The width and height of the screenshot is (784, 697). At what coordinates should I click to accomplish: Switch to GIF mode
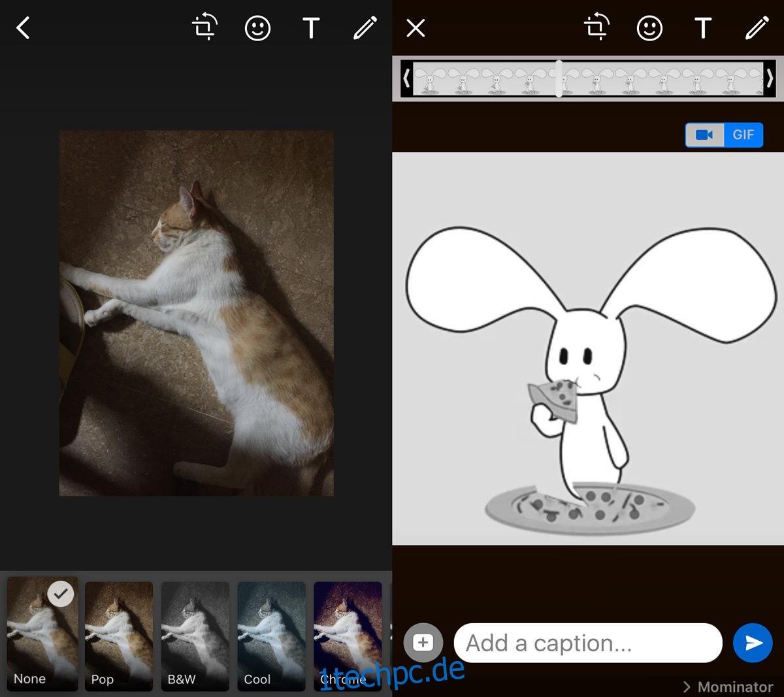tap(743, 135)
